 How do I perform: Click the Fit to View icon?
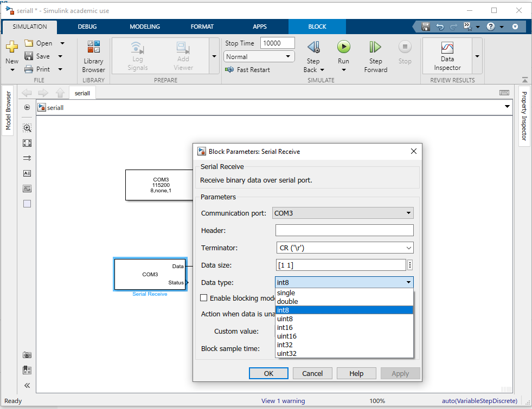tap(27, 143)
